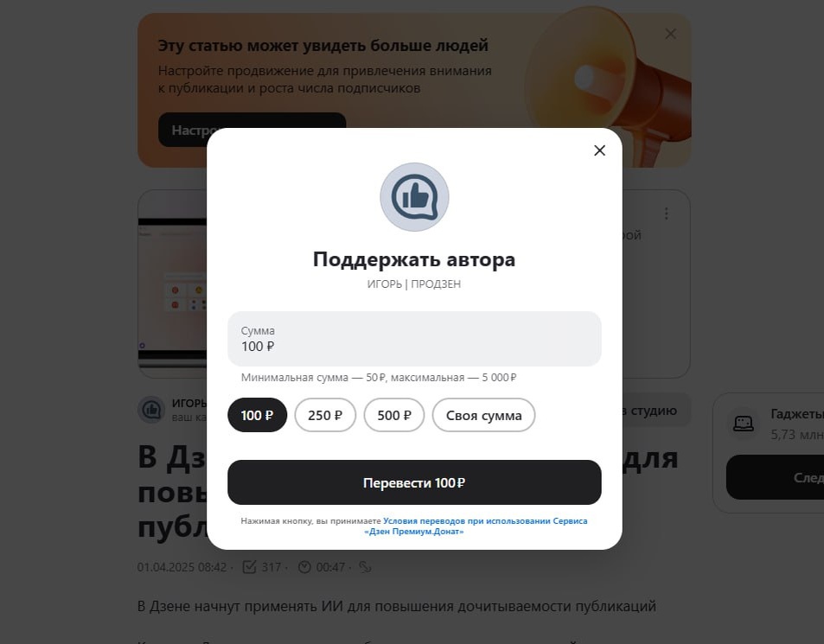Select the 250 ₽ amount chip
This screenshot has height=644, width=824.
(x=325, y=415)
